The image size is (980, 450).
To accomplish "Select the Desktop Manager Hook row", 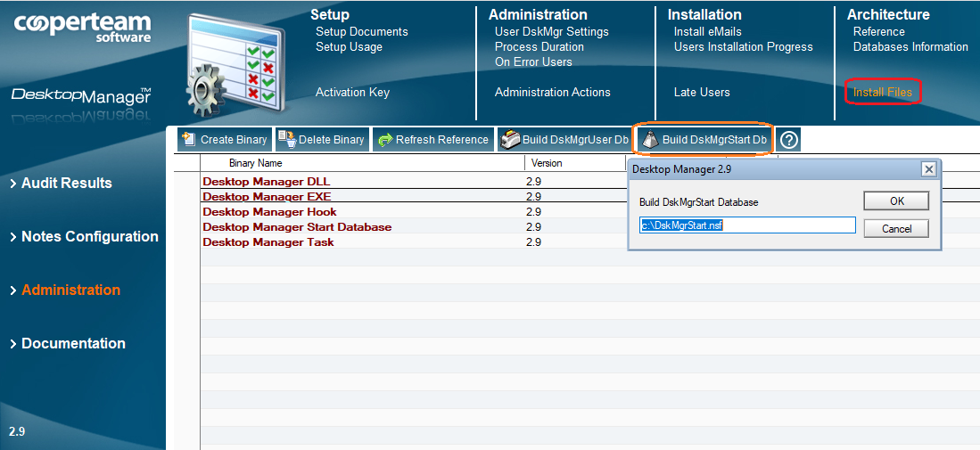I will pos(269,211).
